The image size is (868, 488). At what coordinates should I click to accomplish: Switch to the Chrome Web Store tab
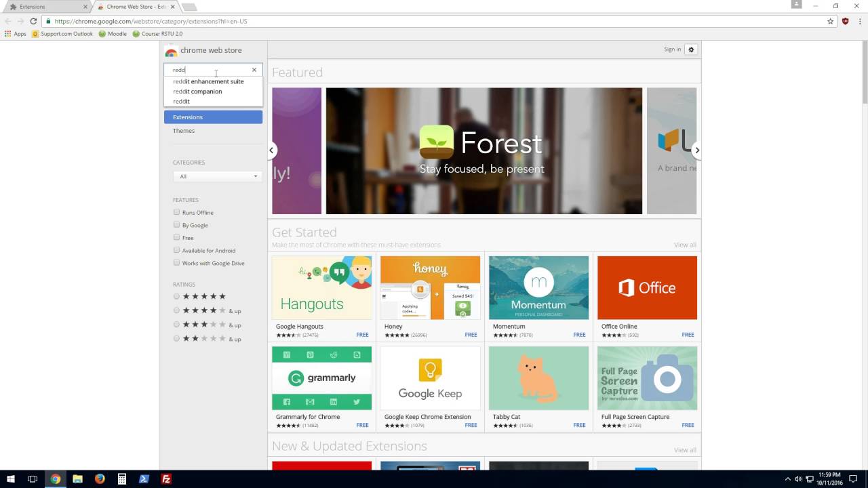click(136, 7)
